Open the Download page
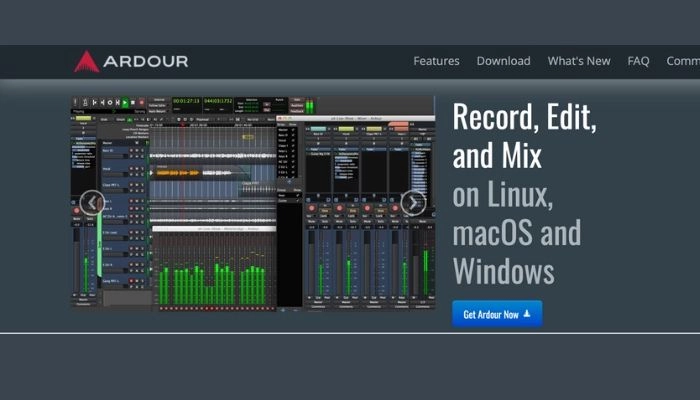This screenshot has height=400, width=700. (504, 61)
